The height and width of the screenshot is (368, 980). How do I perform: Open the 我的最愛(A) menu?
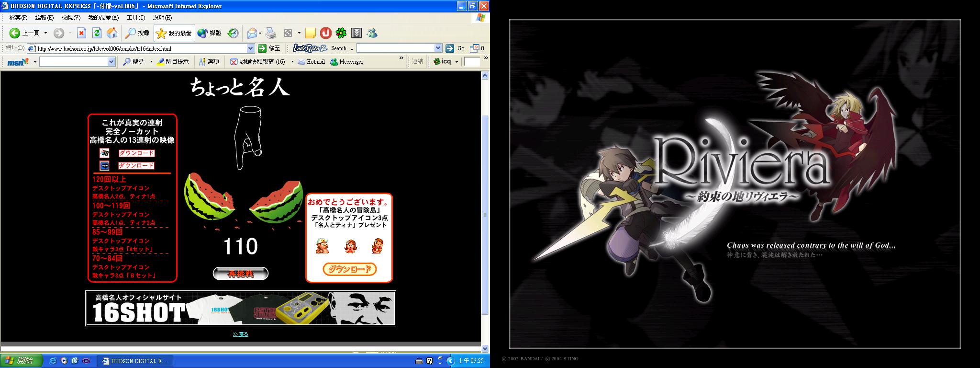point(103,17)
